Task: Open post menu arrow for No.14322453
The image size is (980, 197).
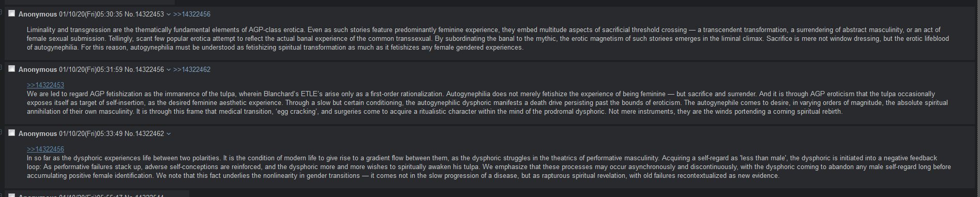Action: click(169, 14)
